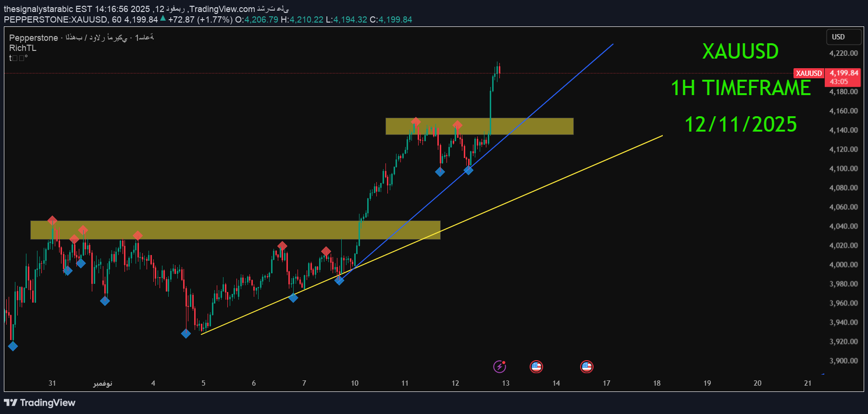Image resolution: width=868 pixels, height=414 pixels.
Task: Click the 12/11/2025 date annotation
Action: pos(741,124)
